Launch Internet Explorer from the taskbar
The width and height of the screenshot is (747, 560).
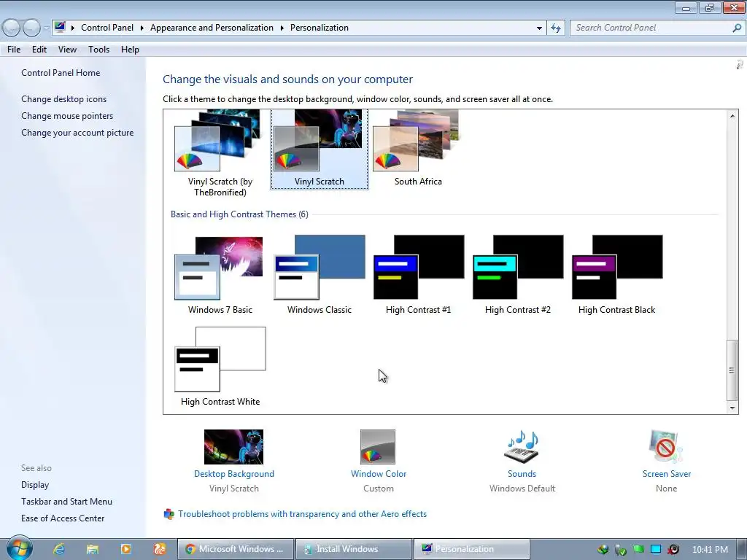(59, 549)
